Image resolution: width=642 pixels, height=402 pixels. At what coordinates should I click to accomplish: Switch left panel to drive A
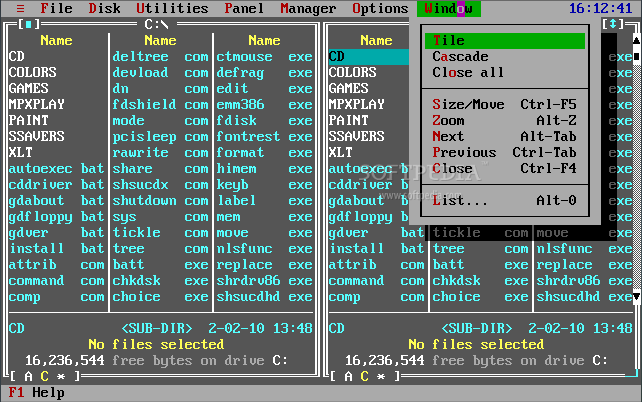point(28,376)
